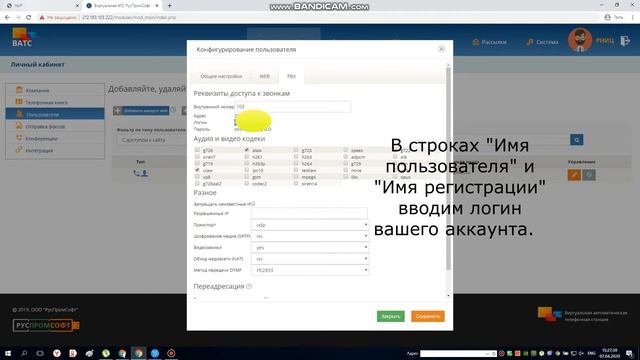Open Task View in the taskbar
Image resolution: width=640 pixels, height=360 pixels.
click(40, 353)
